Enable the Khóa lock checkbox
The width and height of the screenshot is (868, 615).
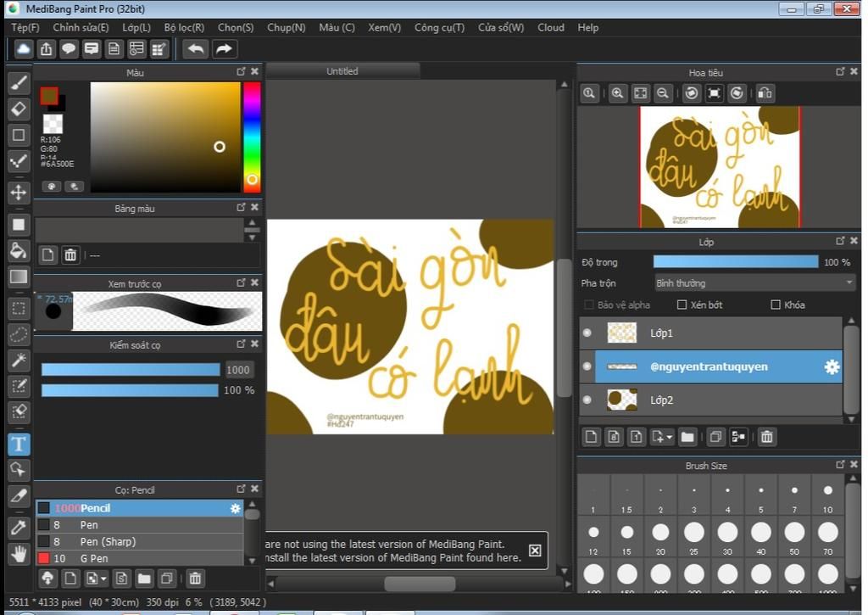(x=776, y=305)
